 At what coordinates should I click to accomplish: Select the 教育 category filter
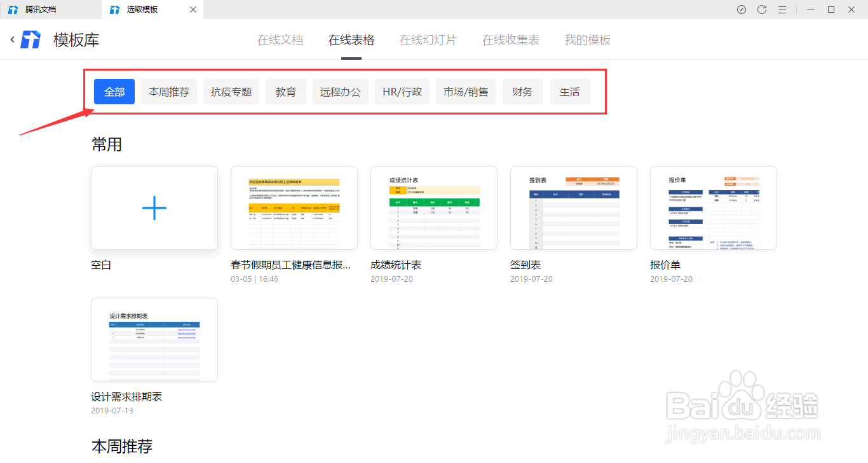[x=286, y=91]
